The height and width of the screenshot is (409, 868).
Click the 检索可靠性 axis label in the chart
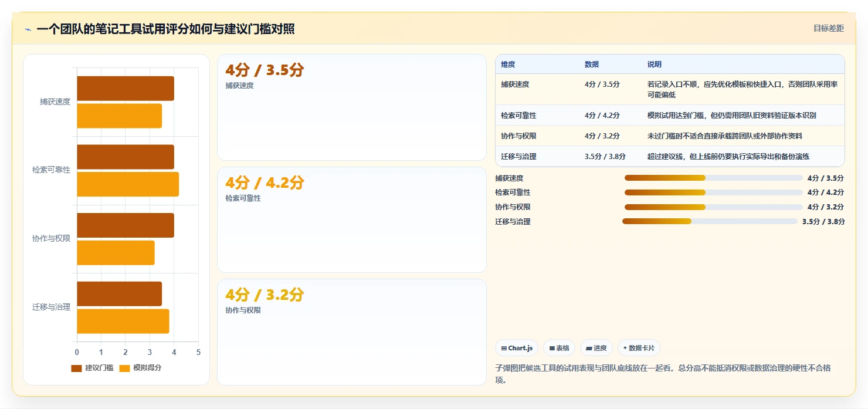tap(52, 170)
